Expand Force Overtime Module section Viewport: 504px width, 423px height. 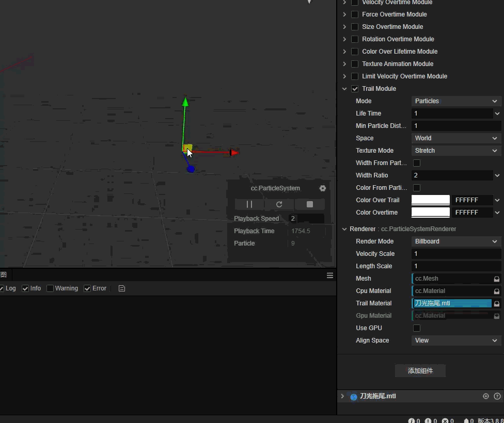(344, 14)
